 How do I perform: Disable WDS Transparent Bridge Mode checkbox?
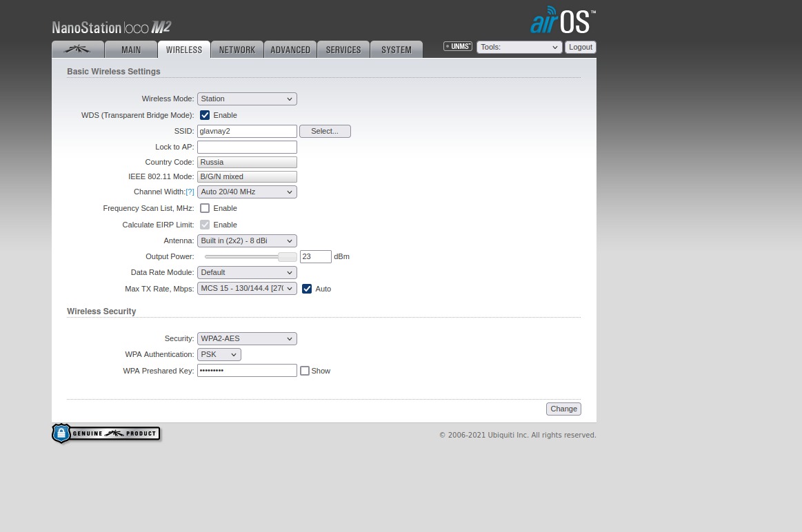(x=205, y=115)
